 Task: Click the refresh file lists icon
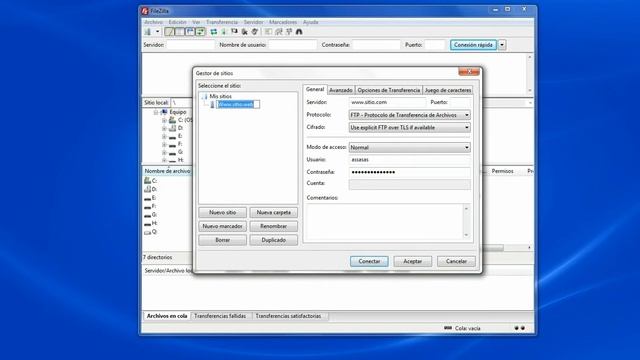[x=214, y=32]
